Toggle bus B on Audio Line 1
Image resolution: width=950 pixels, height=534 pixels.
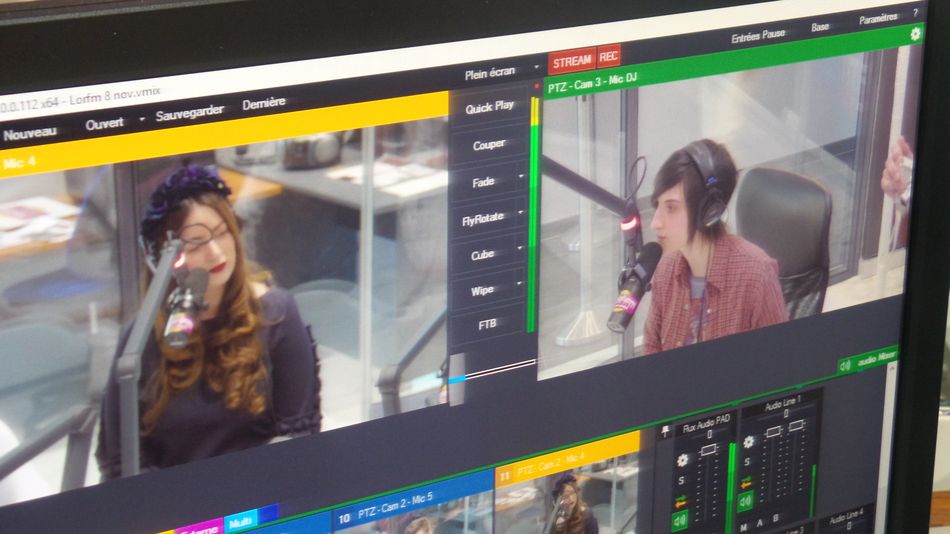(775, 519)
